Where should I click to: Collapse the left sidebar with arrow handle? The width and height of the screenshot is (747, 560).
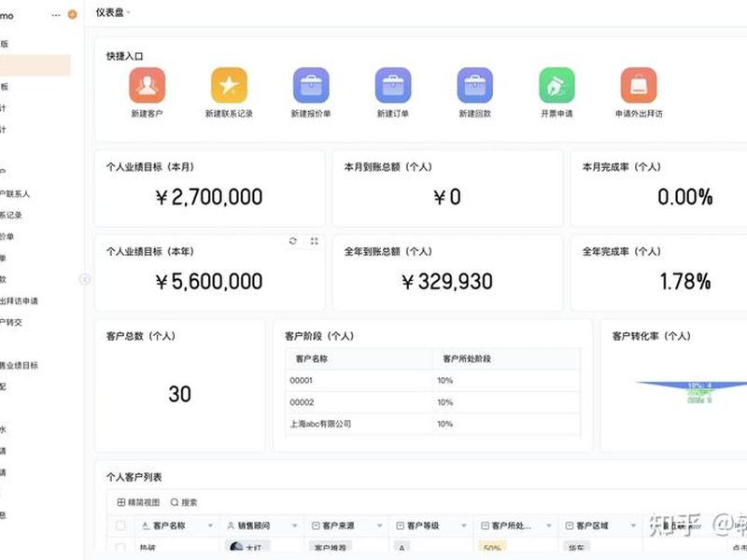(85, 279)
